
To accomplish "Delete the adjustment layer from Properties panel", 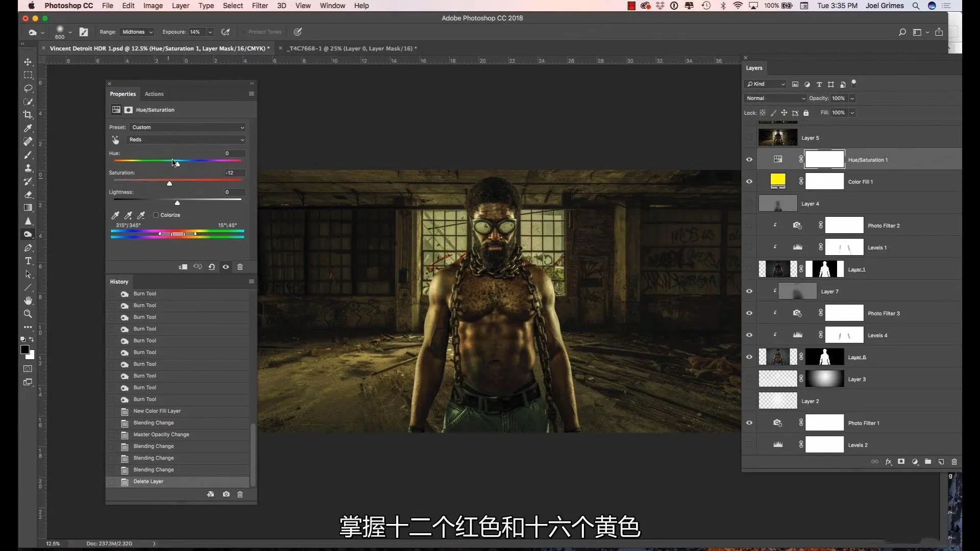I will (x=240, y=267).
